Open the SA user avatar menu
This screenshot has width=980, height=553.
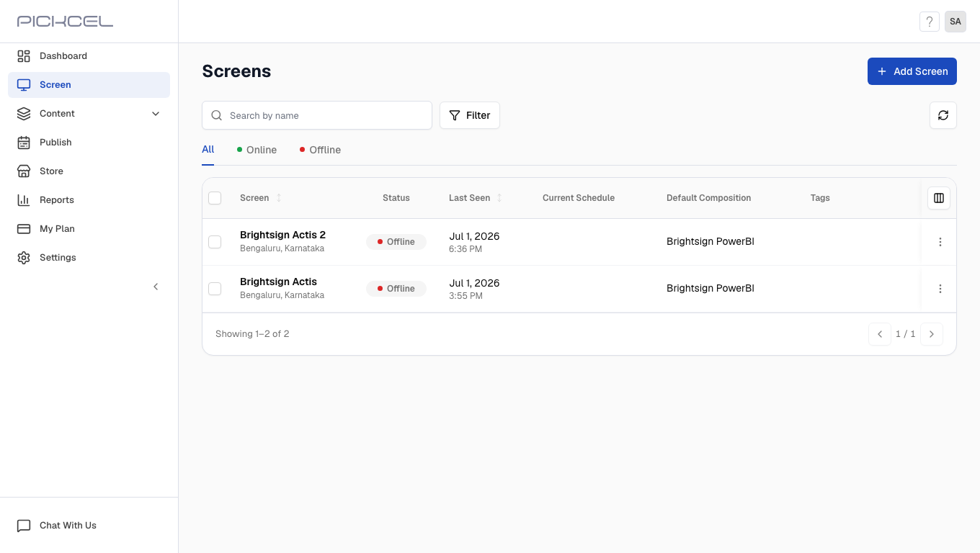click(x=955, y=22)
